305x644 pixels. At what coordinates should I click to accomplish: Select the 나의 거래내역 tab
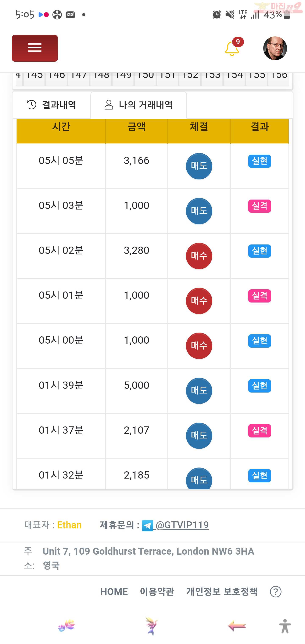point(139,105)
